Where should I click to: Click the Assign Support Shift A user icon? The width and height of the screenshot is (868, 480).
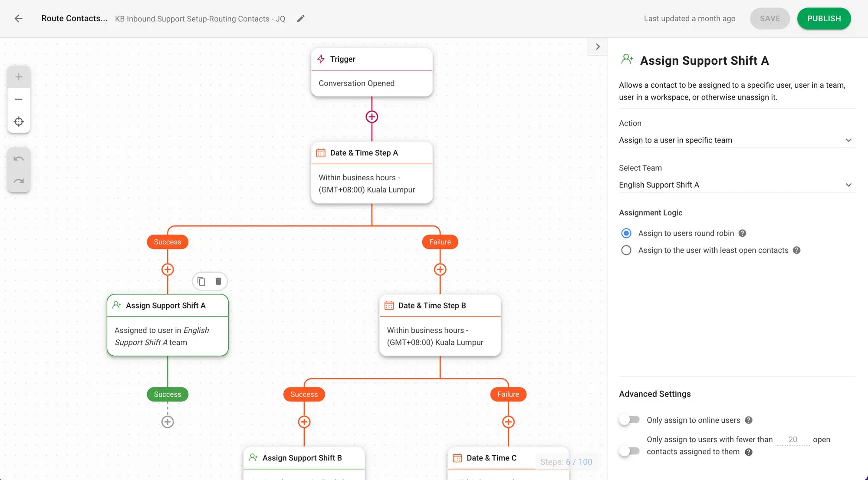(x=116, y=305)
